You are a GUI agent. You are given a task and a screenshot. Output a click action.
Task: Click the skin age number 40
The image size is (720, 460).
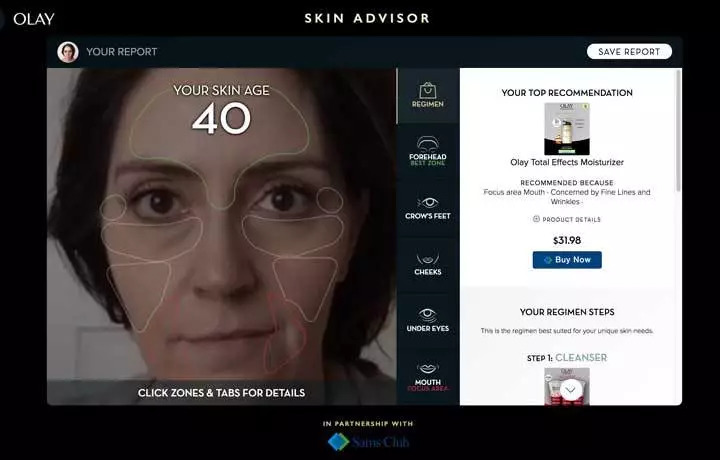pyautogui.click(x=221, y=118)
